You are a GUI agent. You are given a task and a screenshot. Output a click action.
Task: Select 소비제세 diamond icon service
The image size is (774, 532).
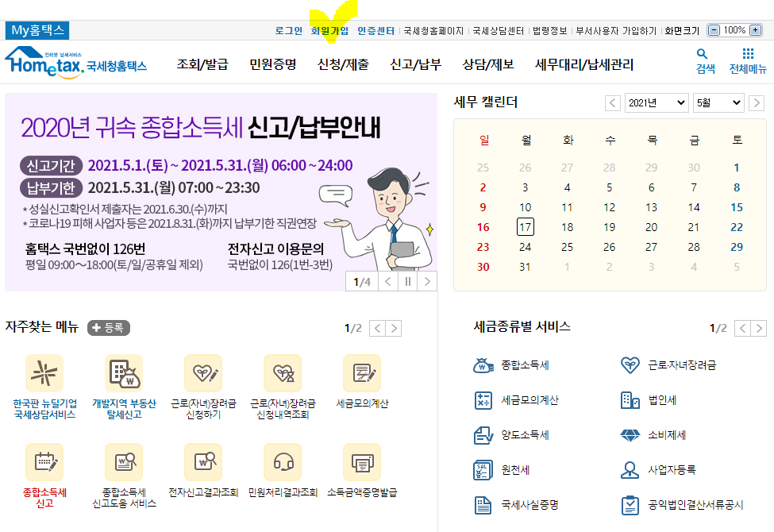pos(653,435)
